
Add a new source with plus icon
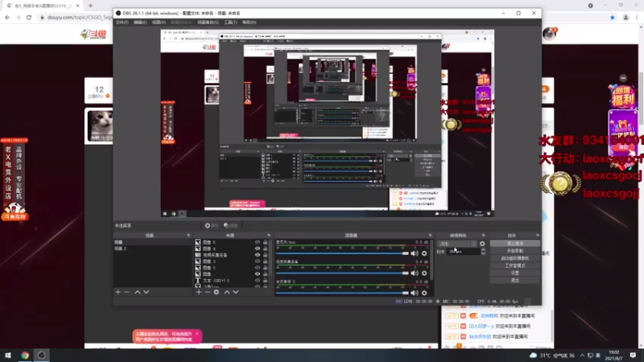[x=199, y=292]
